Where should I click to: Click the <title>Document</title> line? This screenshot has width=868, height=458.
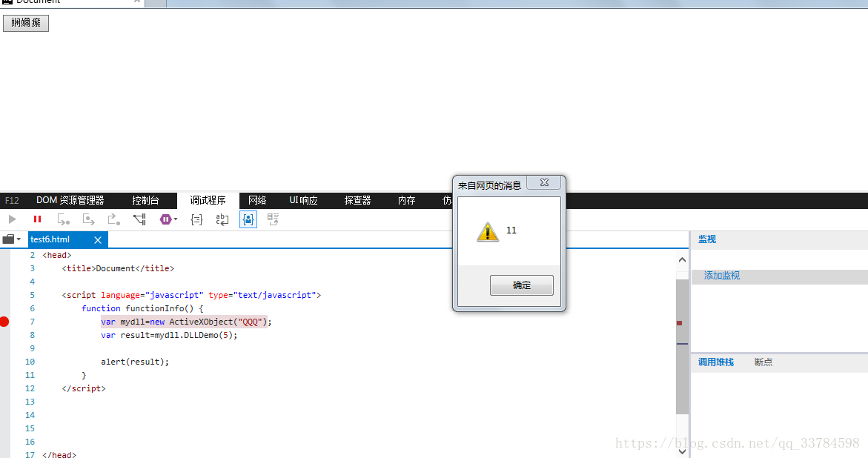pyautogui.click(x=118, y=268)
